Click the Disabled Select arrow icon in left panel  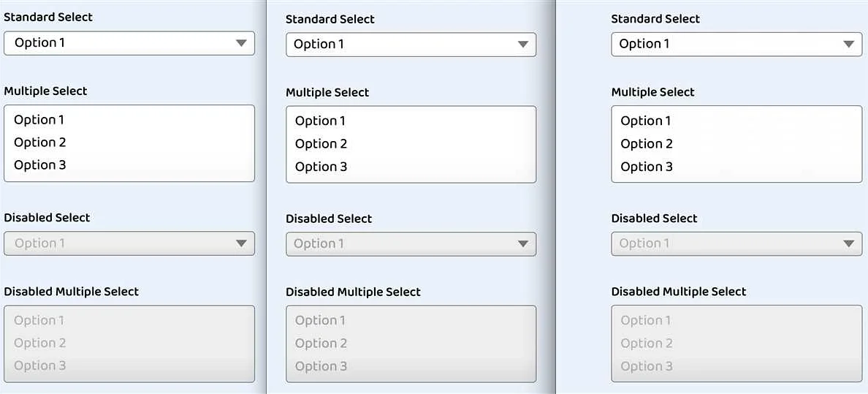click(241, 244)
